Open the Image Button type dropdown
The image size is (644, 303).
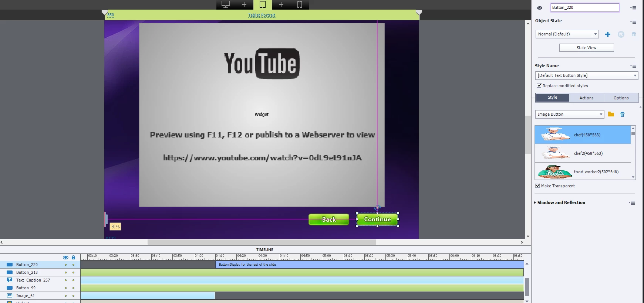point(570,114)
